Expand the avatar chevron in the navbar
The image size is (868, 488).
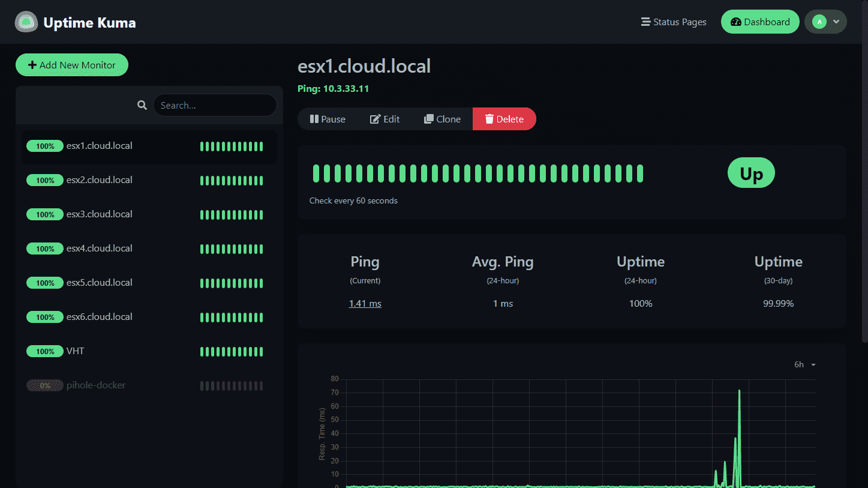[x=835, y=22]
